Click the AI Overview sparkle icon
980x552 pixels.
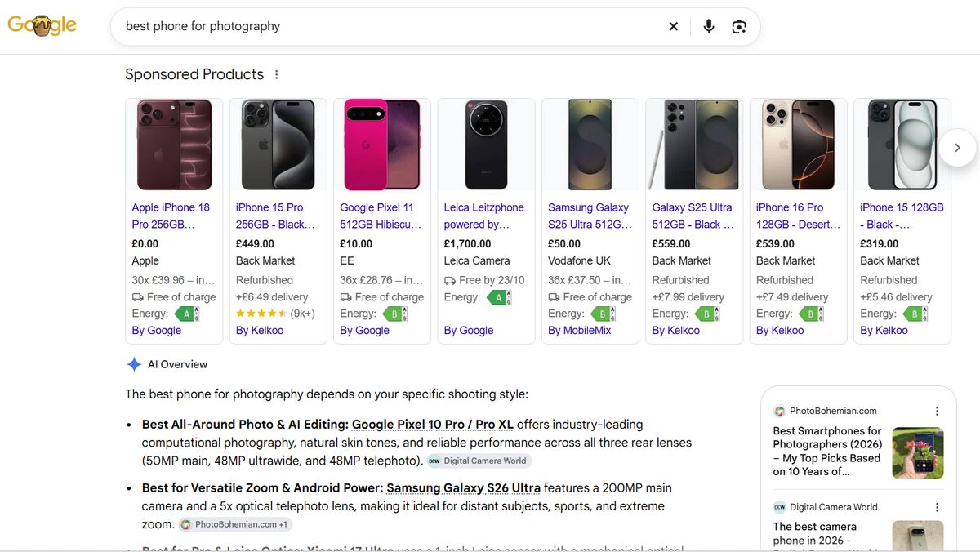pos(134,364)
